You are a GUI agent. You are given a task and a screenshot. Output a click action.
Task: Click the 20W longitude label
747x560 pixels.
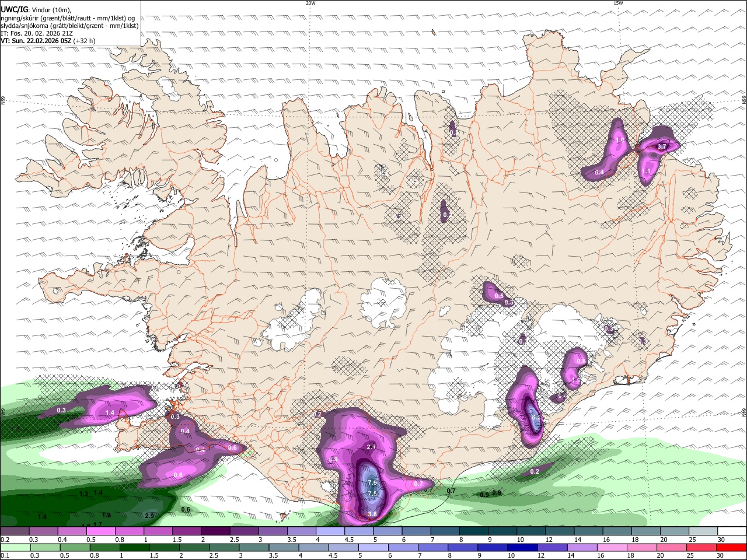[310, 3]
